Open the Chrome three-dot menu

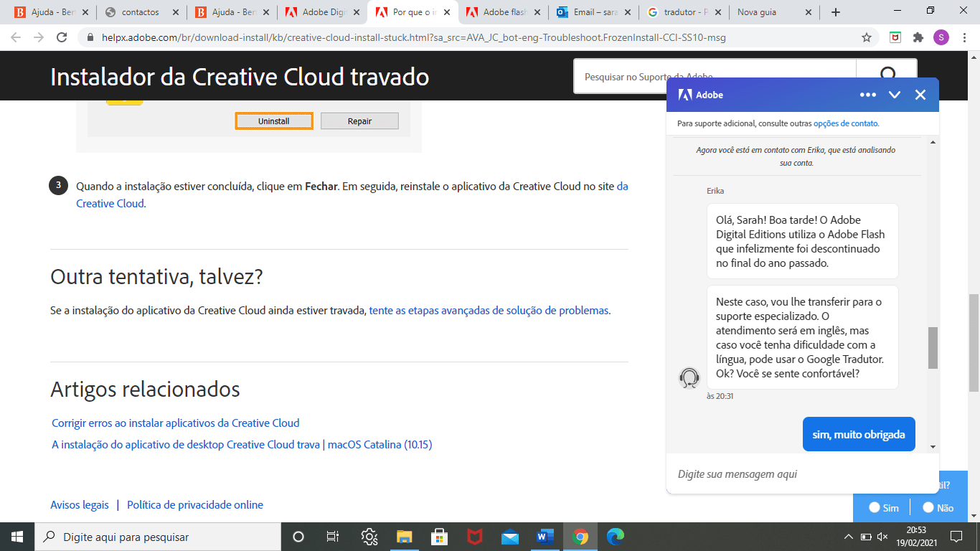point(964,37)
